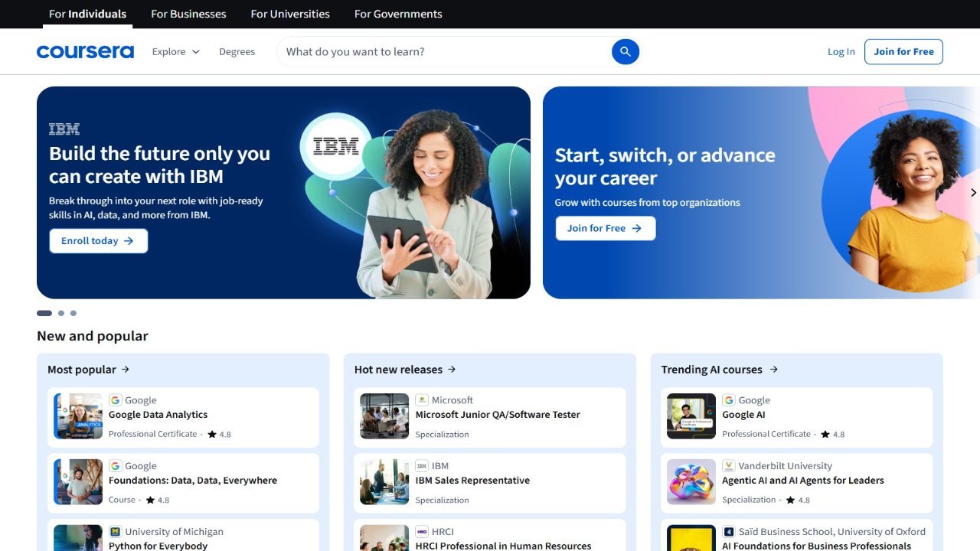The image size is (980, 551).
Task: Switch to For Individuals tab
Action: 87,14
